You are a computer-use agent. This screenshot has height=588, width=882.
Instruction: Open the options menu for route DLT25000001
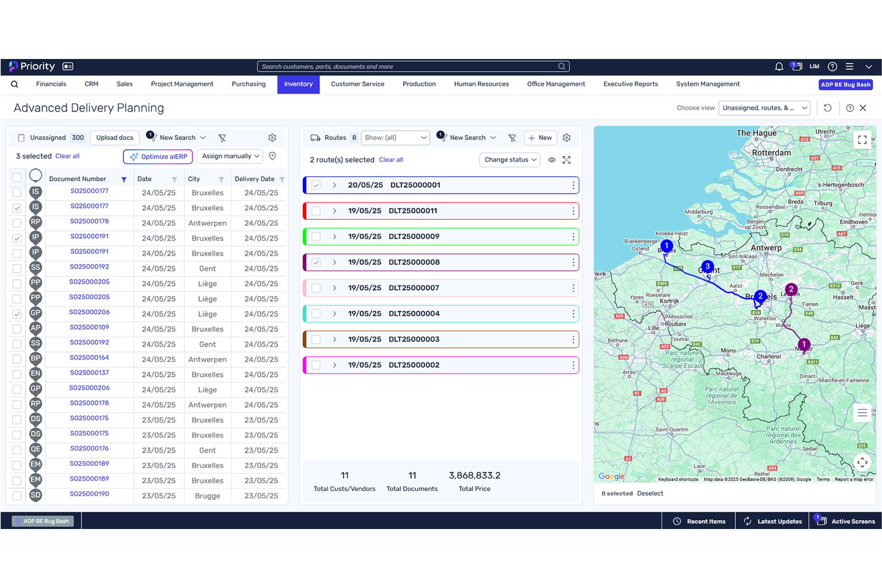click(x=573, y=185)
